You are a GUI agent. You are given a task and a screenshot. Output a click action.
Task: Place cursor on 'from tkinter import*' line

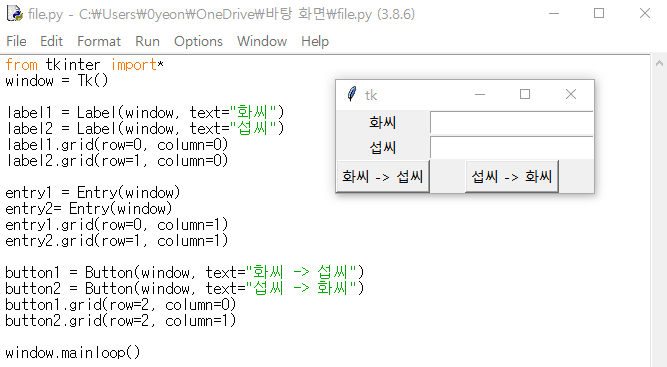click(84, 65)
